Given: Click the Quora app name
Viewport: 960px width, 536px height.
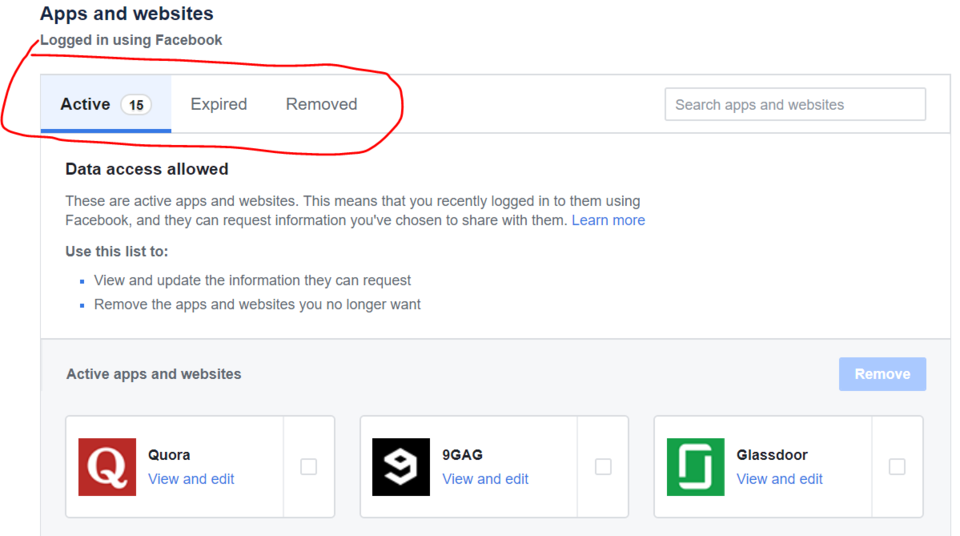Looking at the screenshot, I should pos(169,455).
